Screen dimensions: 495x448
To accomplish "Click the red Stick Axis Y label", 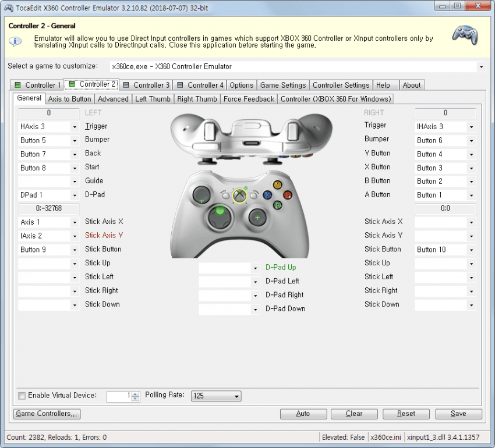I will click(x=104, y=236).
